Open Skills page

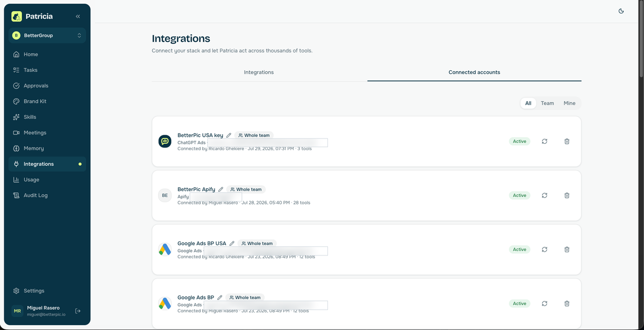pyautogui.click(x=47, y=117)
